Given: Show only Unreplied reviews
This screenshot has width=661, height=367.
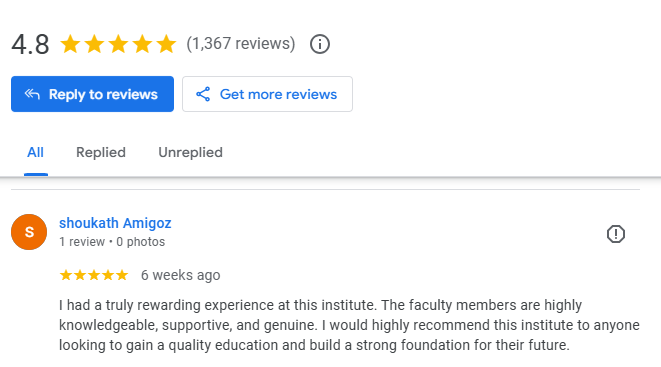Looking at the screenshot, I should coord(190,153).
